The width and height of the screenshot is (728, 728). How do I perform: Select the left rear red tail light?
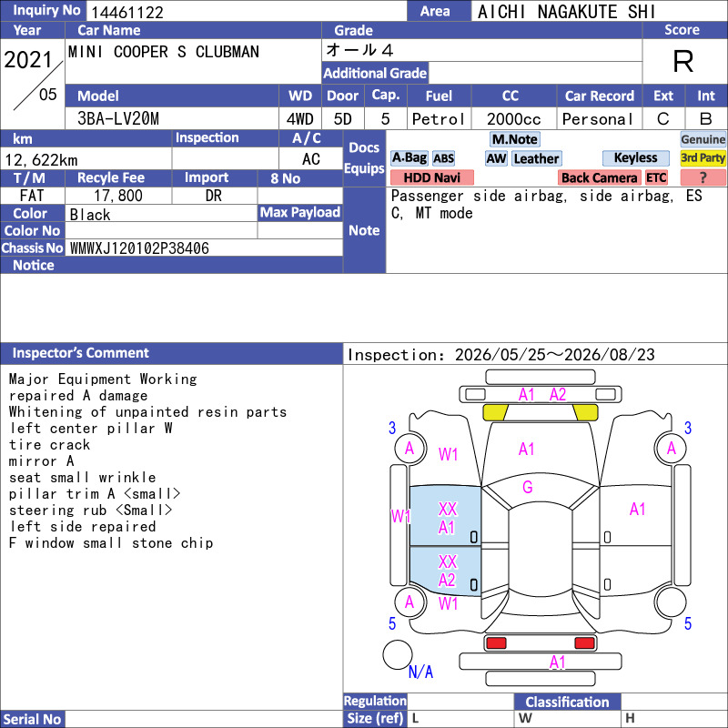(x=495, y=643)
